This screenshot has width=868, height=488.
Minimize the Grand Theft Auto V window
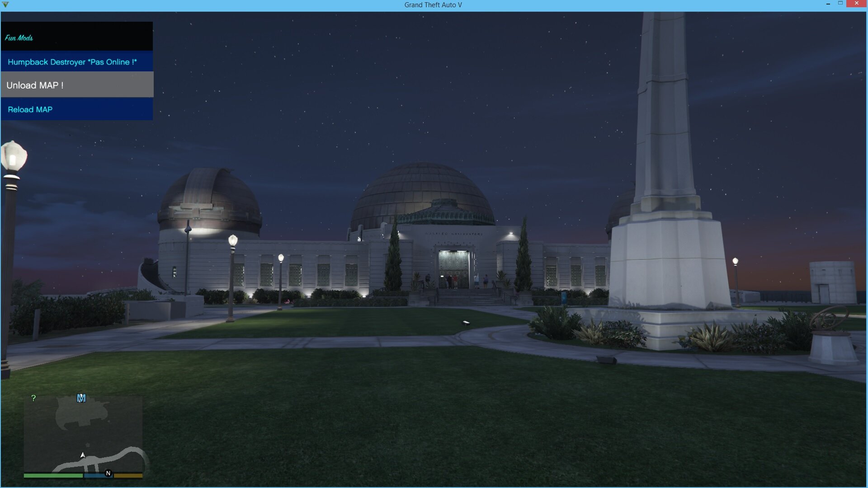[828, 4]
